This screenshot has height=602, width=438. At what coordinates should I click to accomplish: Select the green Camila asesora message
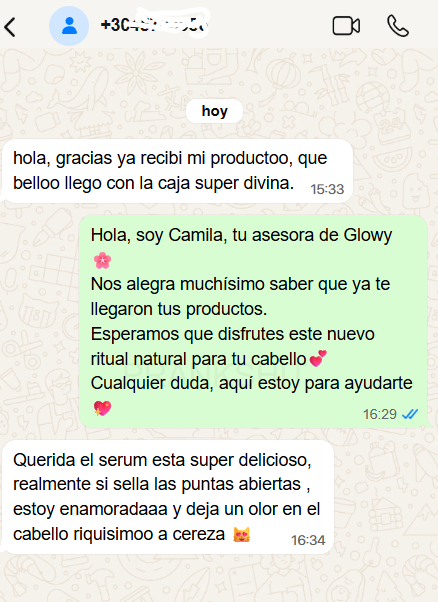pos(253,321)
